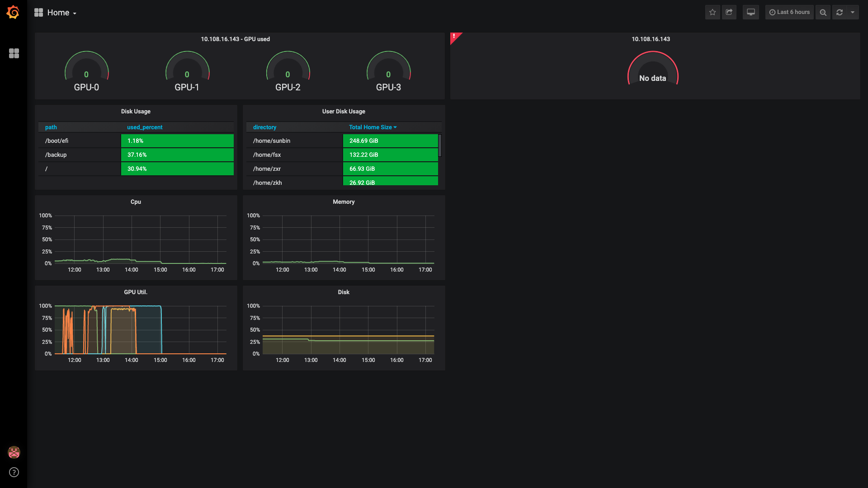Sort table by used_percent column

coord(145,127)
